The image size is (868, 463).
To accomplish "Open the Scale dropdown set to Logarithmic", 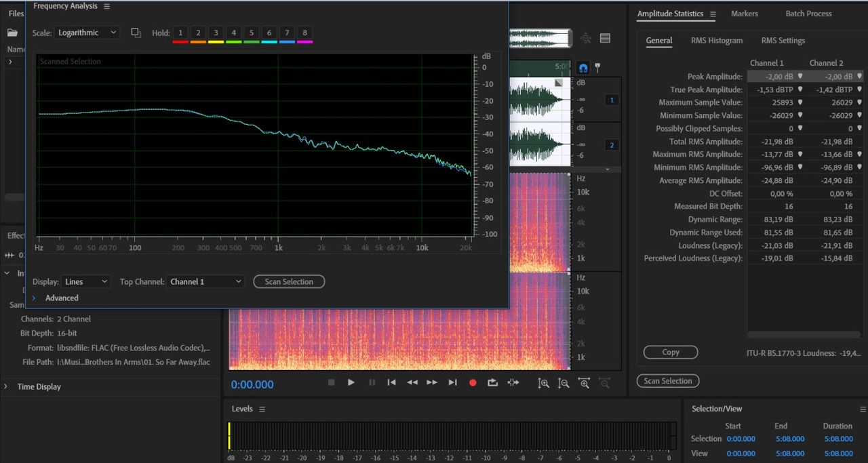I will coord(87,33).
